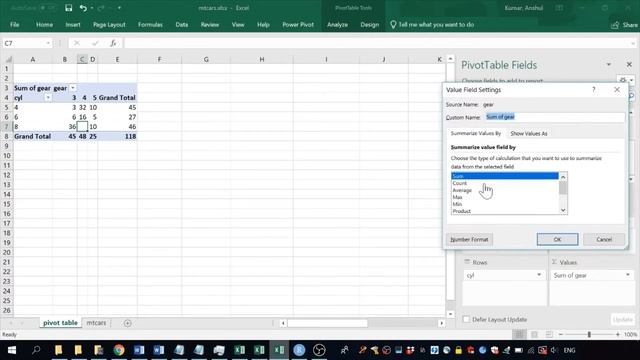This screenshot has width=640, height=360.
Task: Open the Insert ribbon tab
Action: 73,24
